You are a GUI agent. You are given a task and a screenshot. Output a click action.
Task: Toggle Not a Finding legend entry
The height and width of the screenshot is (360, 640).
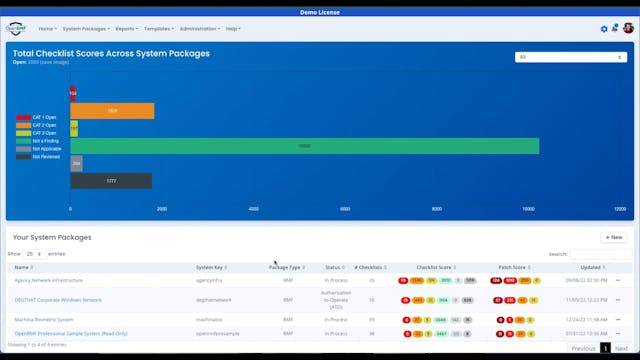(x=38, y=141)
